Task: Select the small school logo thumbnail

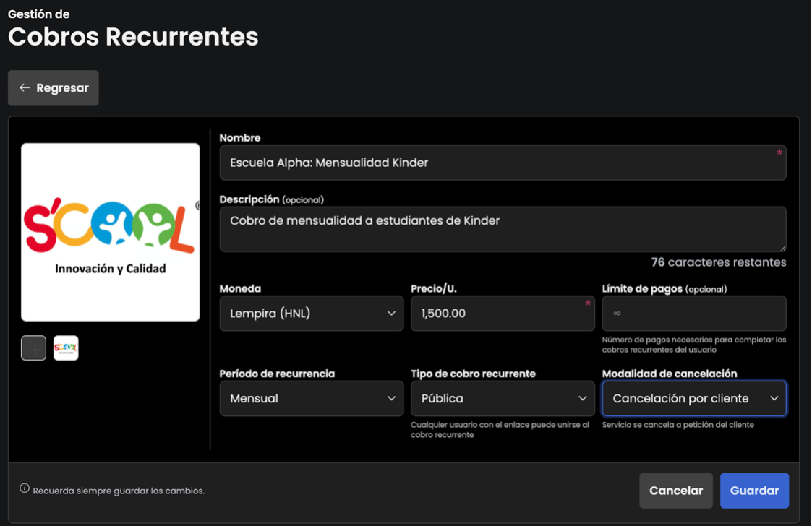Action: click(x=66, y=348)
